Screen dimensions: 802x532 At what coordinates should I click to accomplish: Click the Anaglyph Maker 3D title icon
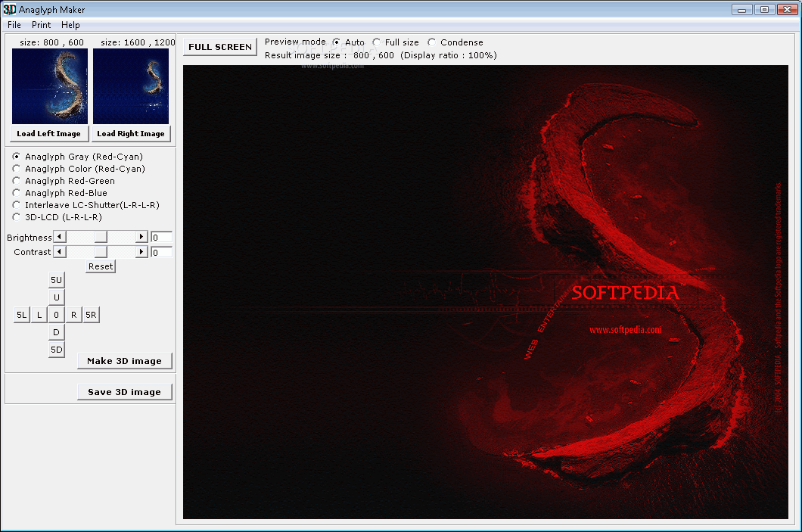tap(9, 9)
